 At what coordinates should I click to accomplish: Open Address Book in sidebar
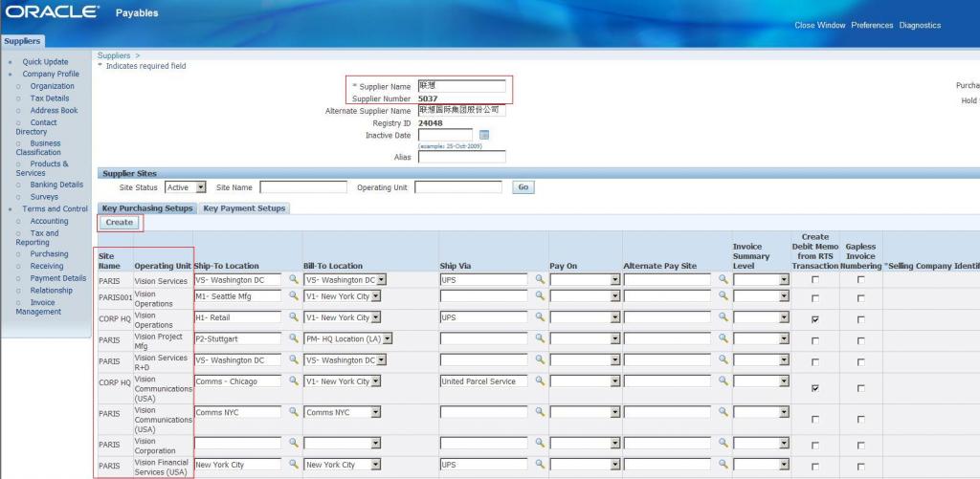coord(54,110)
